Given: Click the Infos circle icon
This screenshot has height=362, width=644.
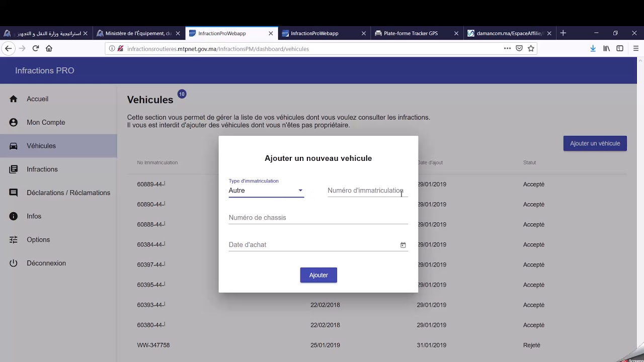Looking at the screenshot, I should pos(14,216).
